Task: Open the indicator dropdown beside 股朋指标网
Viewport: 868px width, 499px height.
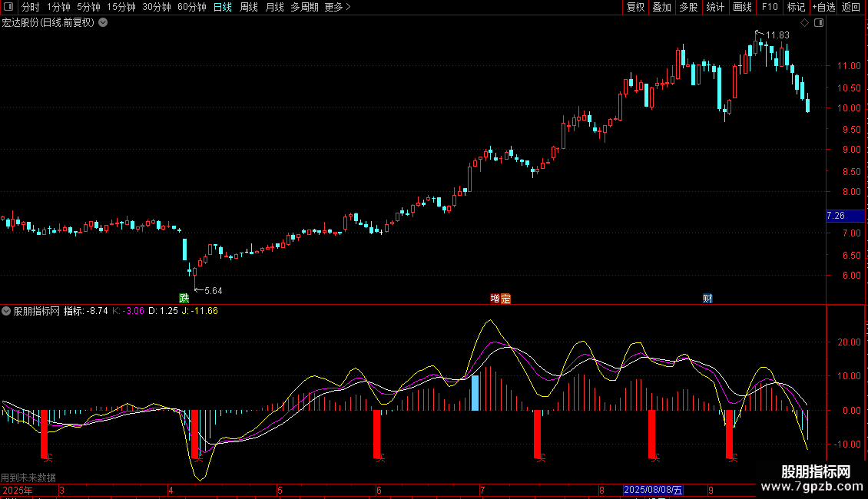Action: click(6, 311)
